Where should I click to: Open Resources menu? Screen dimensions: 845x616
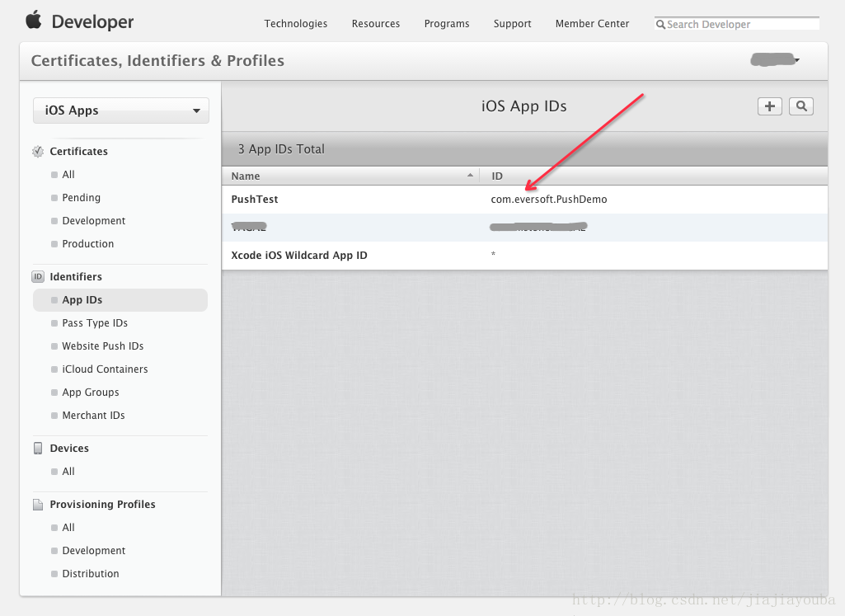pos(376,24)
